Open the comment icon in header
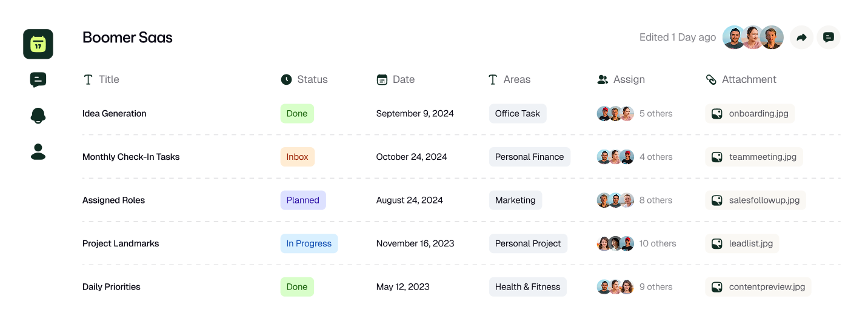 829,38
